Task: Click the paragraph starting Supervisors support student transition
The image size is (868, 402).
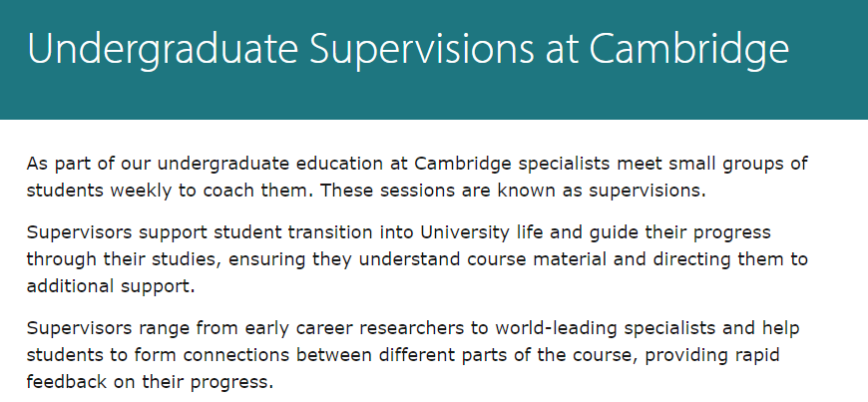Action: point(417,259)
